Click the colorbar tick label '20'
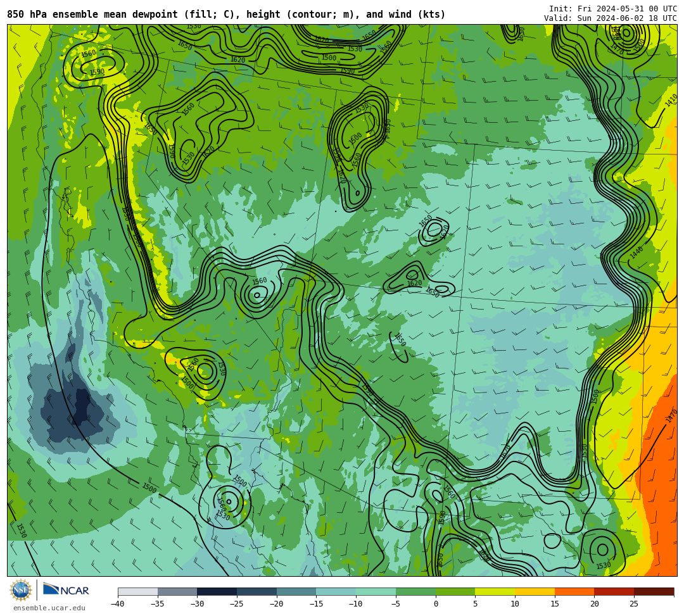 [595, 604]
